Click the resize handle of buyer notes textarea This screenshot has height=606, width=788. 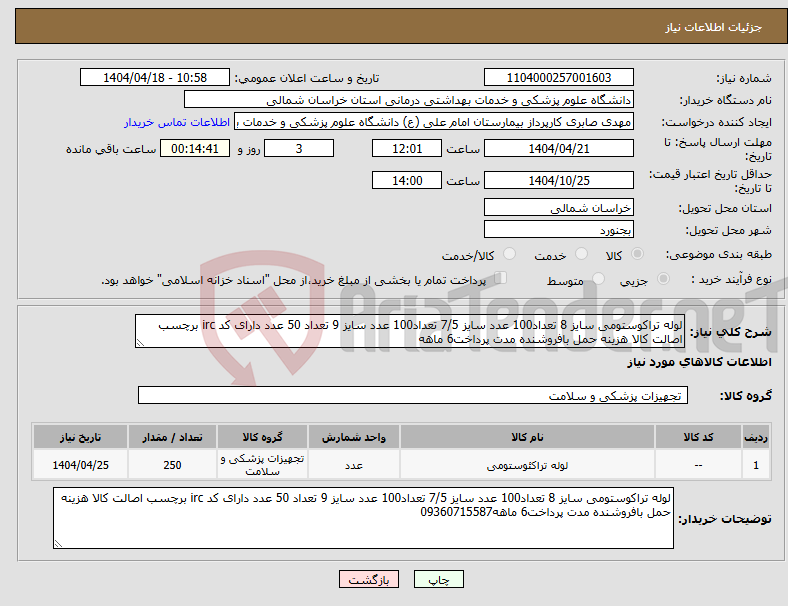click(58, 544)
